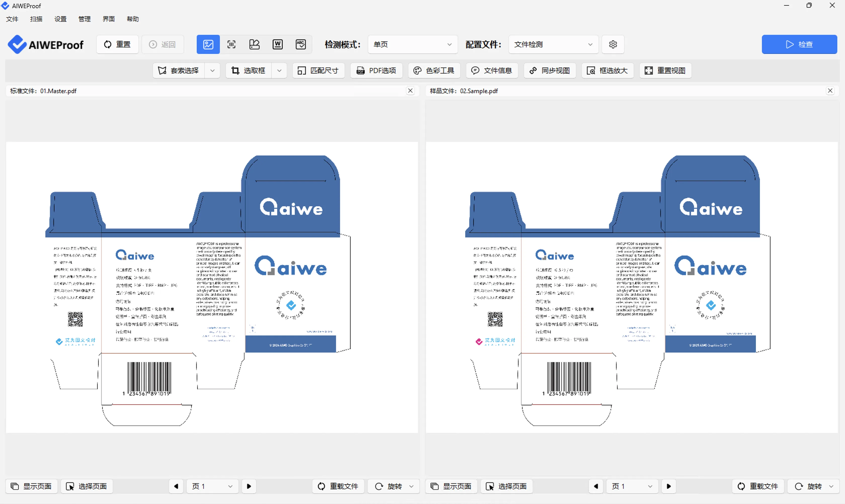Expand the lasso selection options arrow
The height and width of the screenshot is (504, 845).
click(x=212, y=71)
